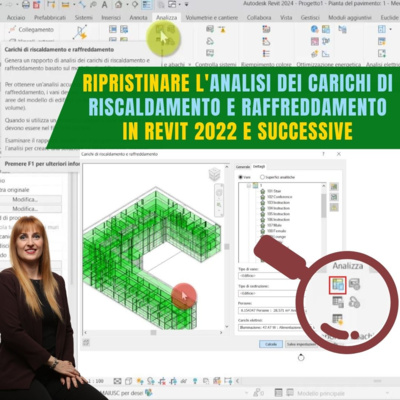400x400 pixels.
Task: Click the globe icon in Ottimizzazione energetica panel
Action: point(314,29)
